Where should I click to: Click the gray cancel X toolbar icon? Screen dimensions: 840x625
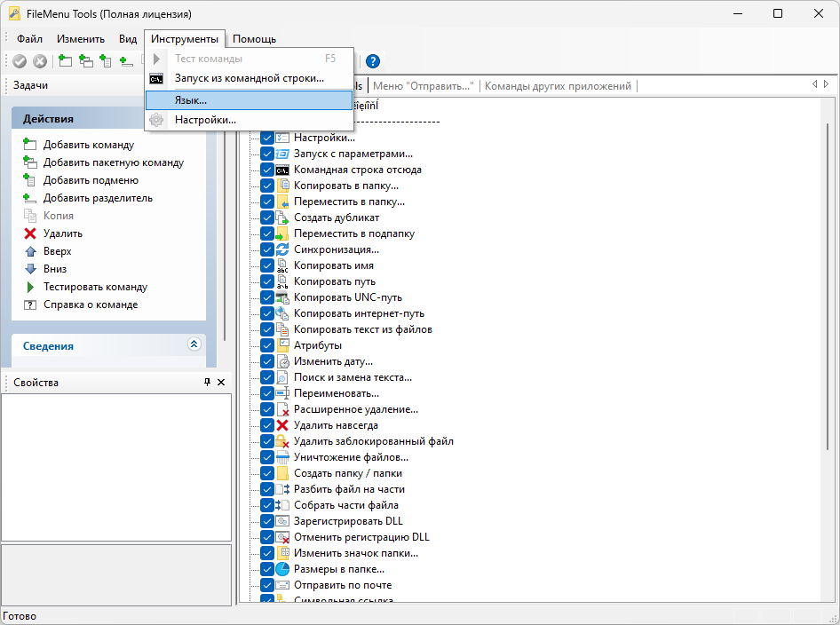coord(40,61)
